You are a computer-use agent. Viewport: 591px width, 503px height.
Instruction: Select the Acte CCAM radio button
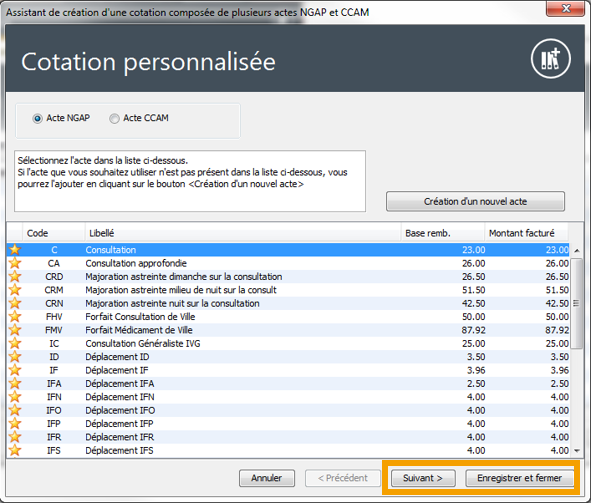pyautogui.click(x=114, y=119)
